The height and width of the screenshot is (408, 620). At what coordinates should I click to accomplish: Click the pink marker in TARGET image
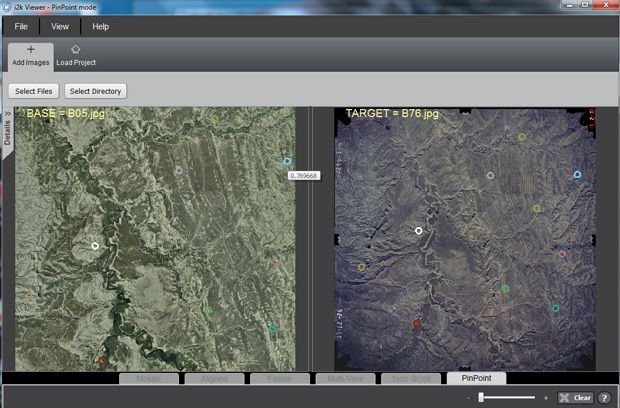coord(562,253)
